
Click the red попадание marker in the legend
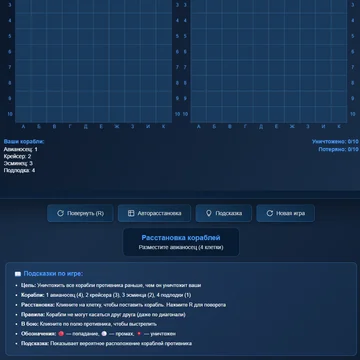[61, 334]
